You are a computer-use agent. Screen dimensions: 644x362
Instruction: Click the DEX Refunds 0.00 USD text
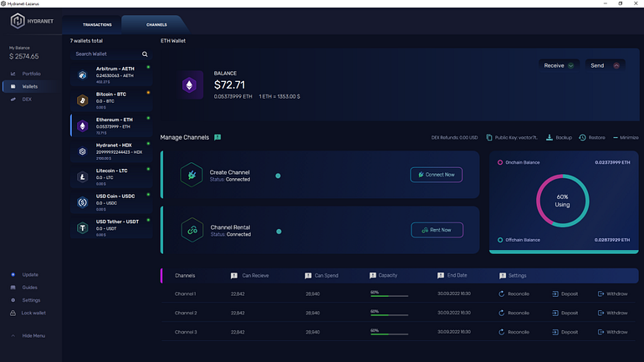(454, 137)
